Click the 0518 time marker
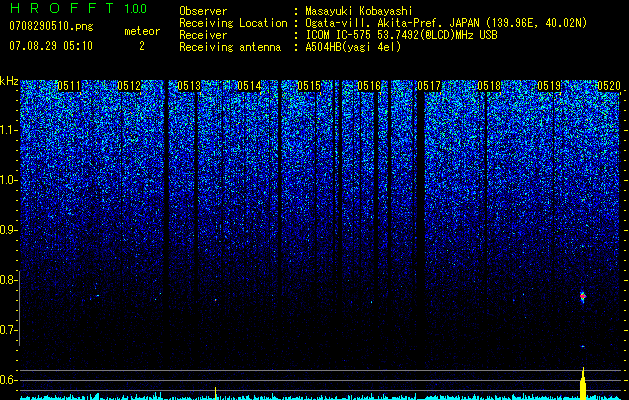The width and height of the screenshot is (629, 400). [x=489, y=86]
